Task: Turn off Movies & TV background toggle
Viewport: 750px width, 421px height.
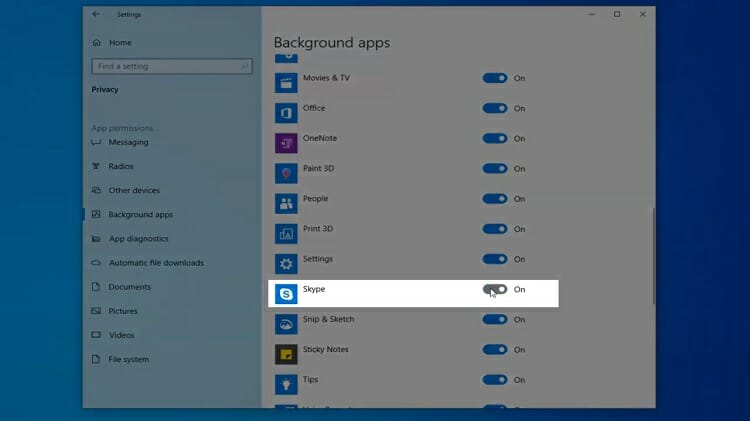Action: (x=495, y=78)
